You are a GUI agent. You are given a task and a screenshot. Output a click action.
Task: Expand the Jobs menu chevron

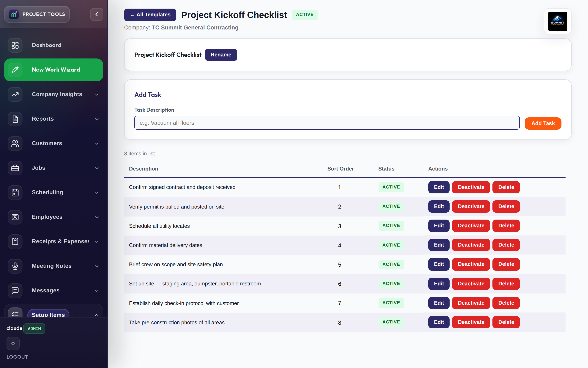[97, 168]
